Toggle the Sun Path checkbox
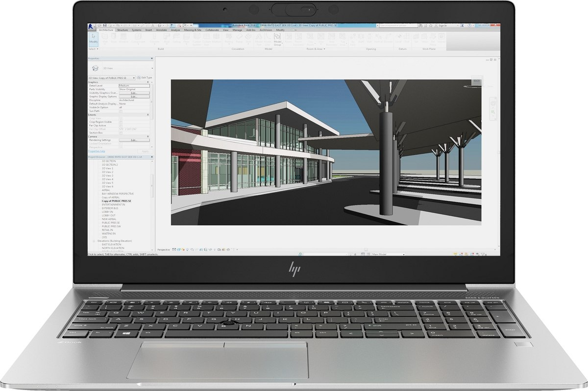588x391 pixels. 121,111
